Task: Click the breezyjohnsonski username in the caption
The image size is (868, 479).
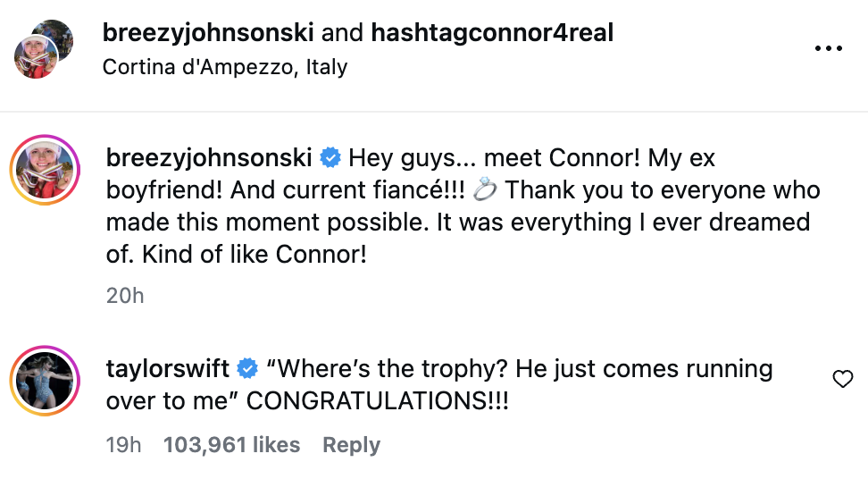Action: click(x=209, y=159)
